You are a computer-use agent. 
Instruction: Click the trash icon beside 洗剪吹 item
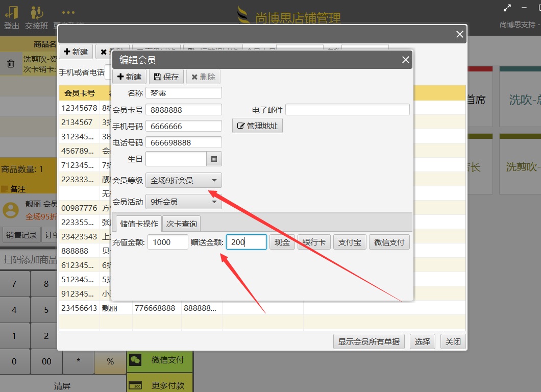pos(11,64)
